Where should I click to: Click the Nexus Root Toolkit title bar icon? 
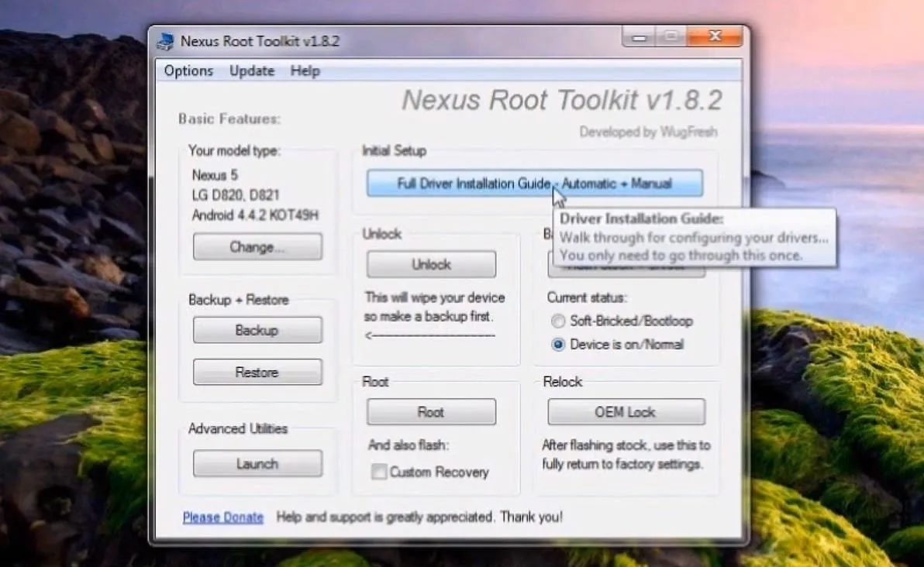click(x=166, y=41)
